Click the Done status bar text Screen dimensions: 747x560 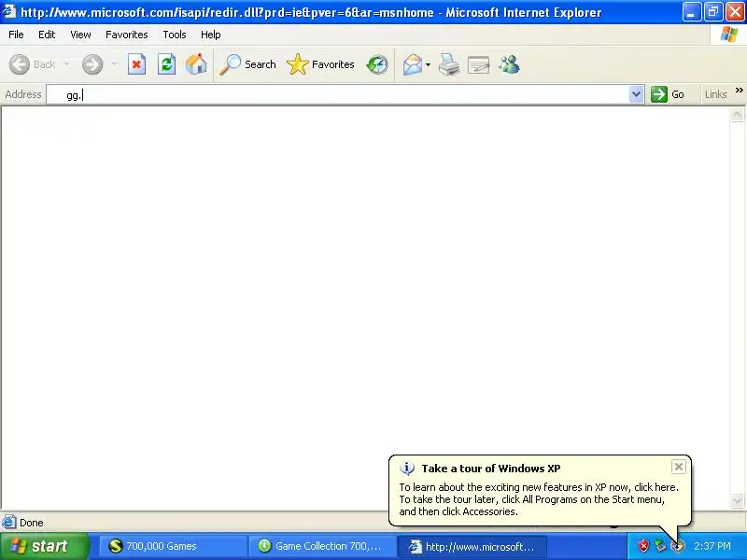pyautogui.click(x=32, y=523)
